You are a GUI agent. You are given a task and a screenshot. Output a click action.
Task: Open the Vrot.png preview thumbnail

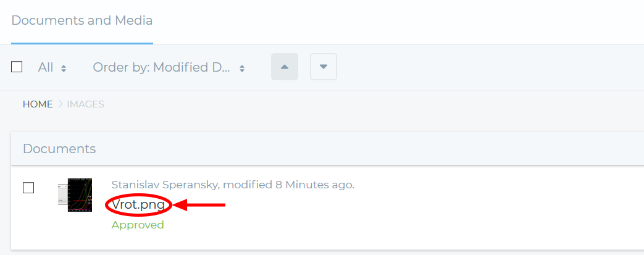[x=75, y=194]
